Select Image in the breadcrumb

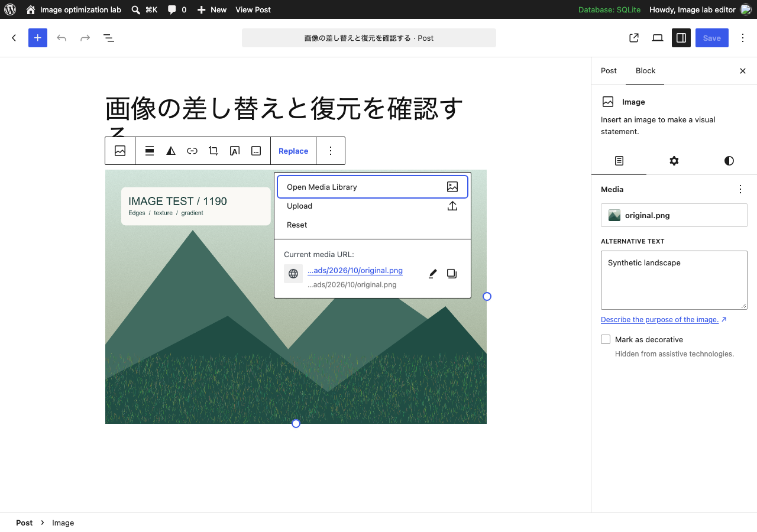(63, 523)
